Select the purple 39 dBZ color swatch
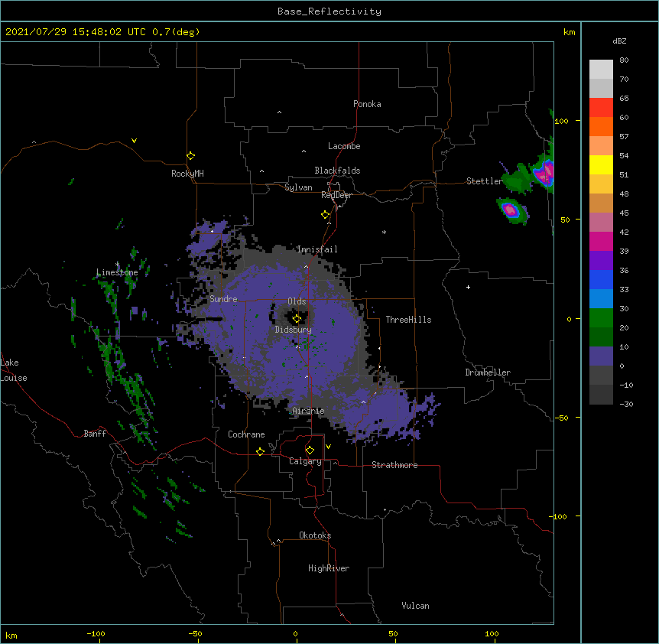This screenshot has width=659, height=644. [x=601, y=260]
